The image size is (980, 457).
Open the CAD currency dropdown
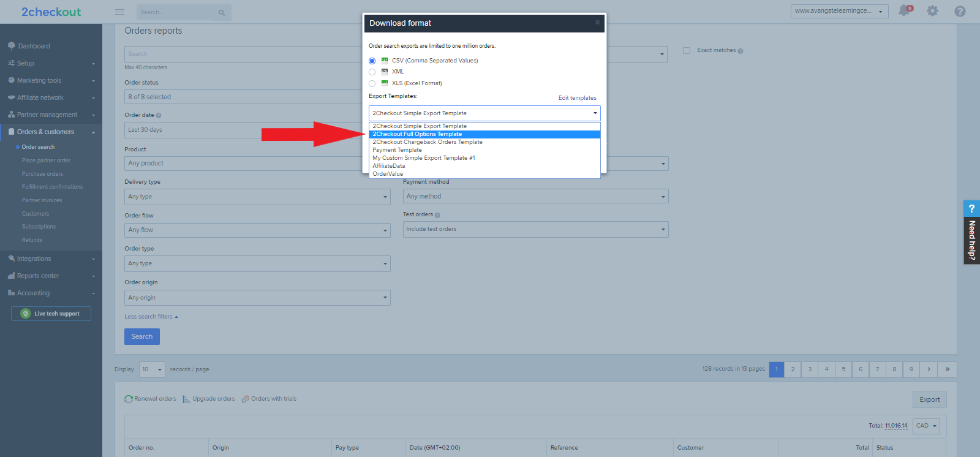coord(926,426)
